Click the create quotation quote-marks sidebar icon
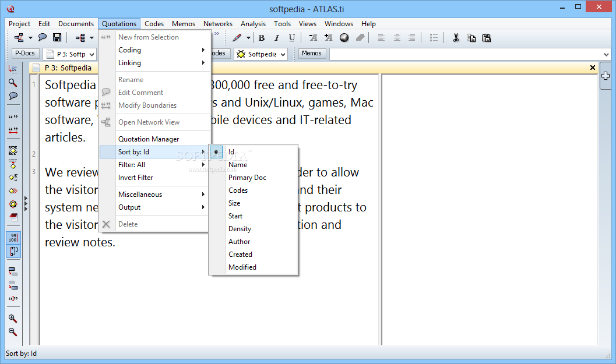 coord(13,117)
